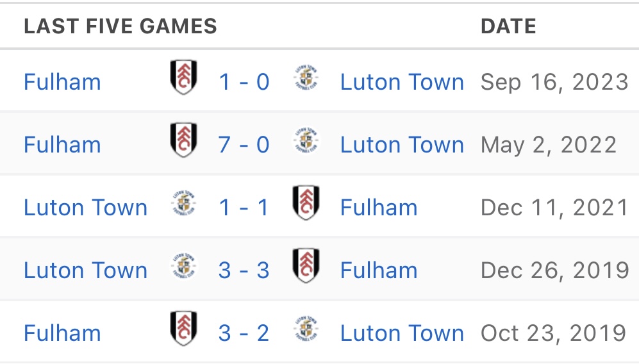This screenshot has height=364, width=639.
Task: Click Fulham crest in Oct 23, 2019 row
Action: pos(183,329)
